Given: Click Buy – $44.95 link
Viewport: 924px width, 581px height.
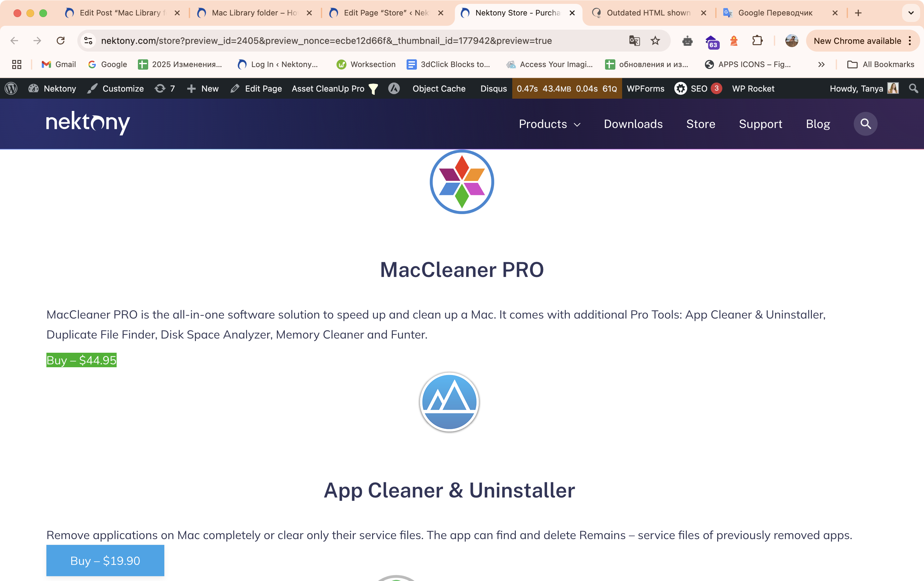Looking at the screenshot, I should [x=81, y=360].
